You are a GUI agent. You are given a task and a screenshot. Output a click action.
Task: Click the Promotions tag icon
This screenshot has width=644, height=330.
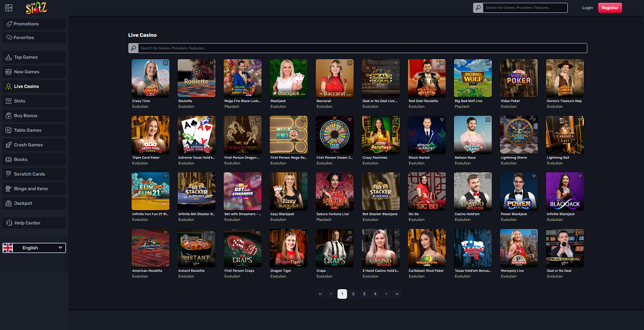point(9,24)
